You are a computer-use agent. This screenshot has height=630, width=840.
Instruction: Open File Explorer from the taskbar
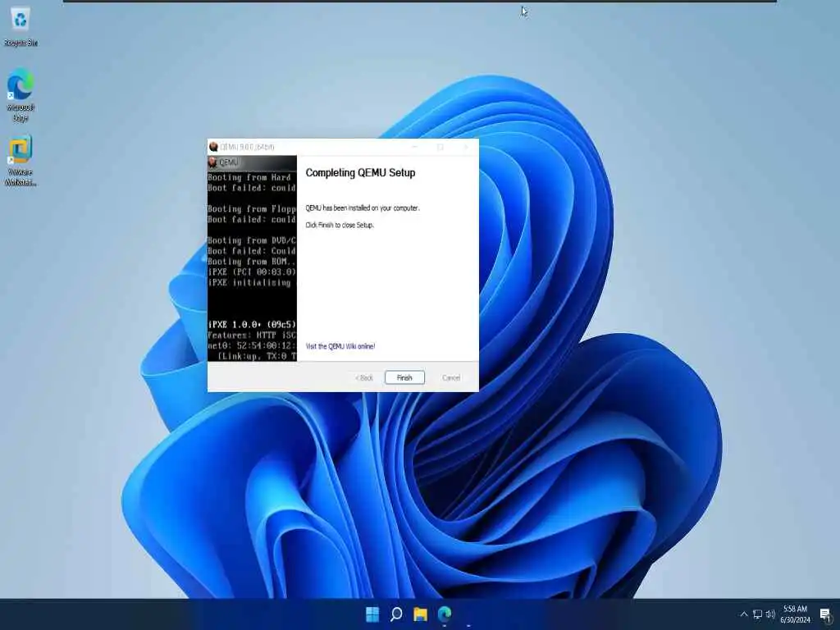pyautogui.click(x=421, y=614)
